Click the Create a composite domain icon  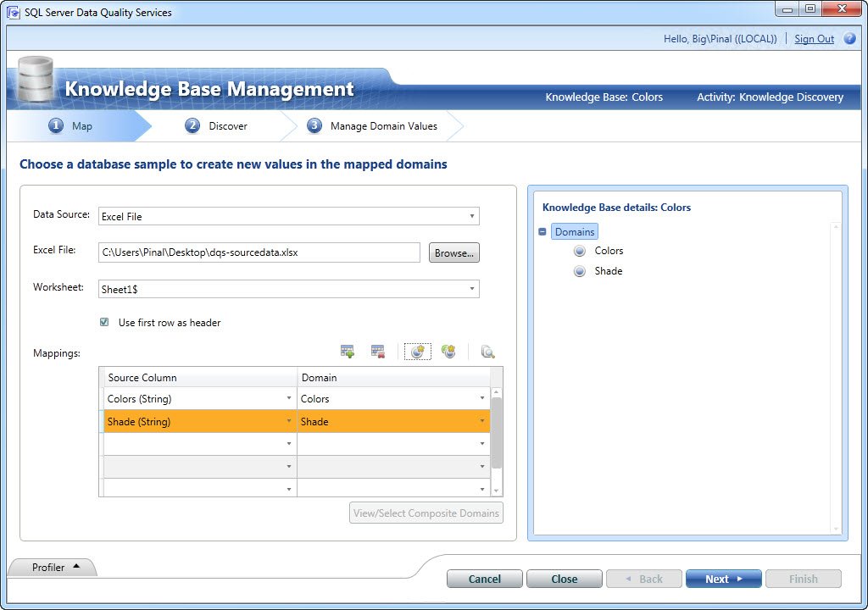tap(449, 351)
